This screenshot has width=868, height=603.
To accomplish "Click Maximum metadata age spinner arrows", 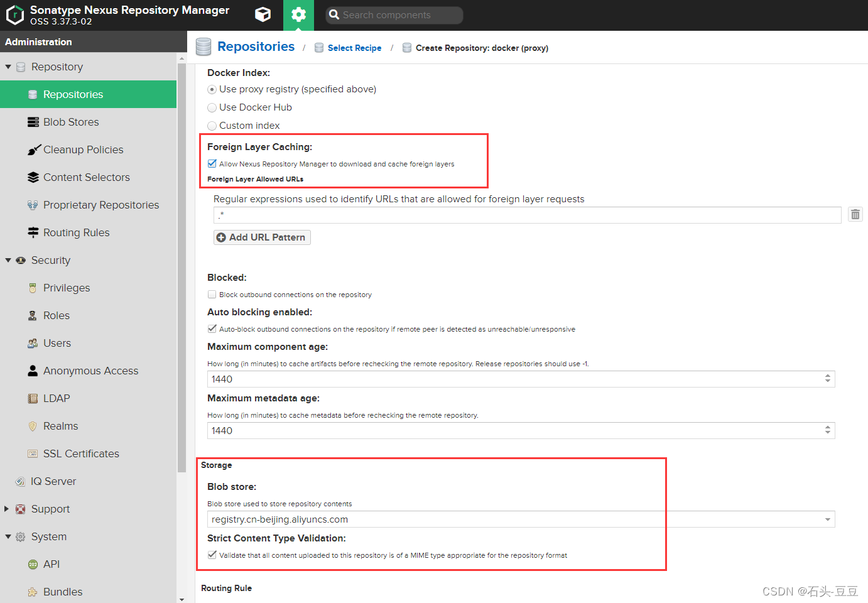I will pyautogui.click(x=828, y=430).
